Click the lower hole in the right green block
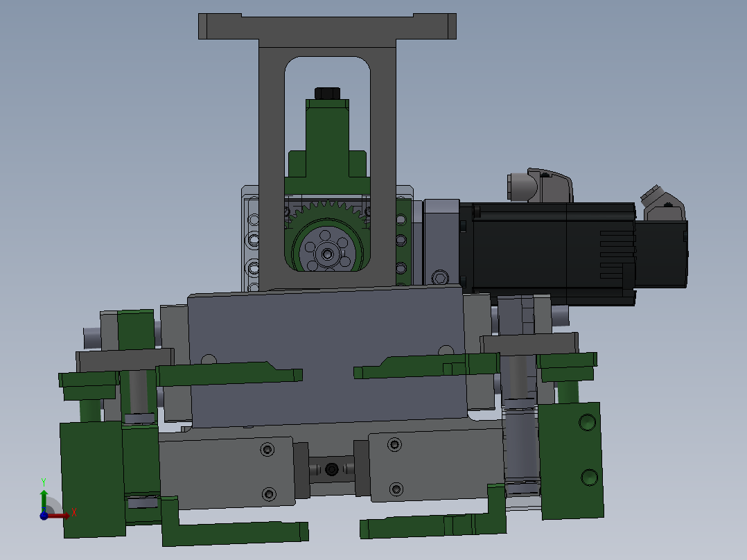747x560 pixels. pos(589,477)
